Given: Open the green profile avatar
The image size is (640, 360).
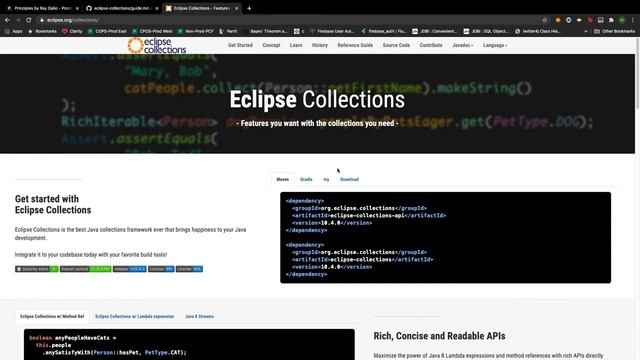Looking at the screenshot, I should [x=622, y=20].
